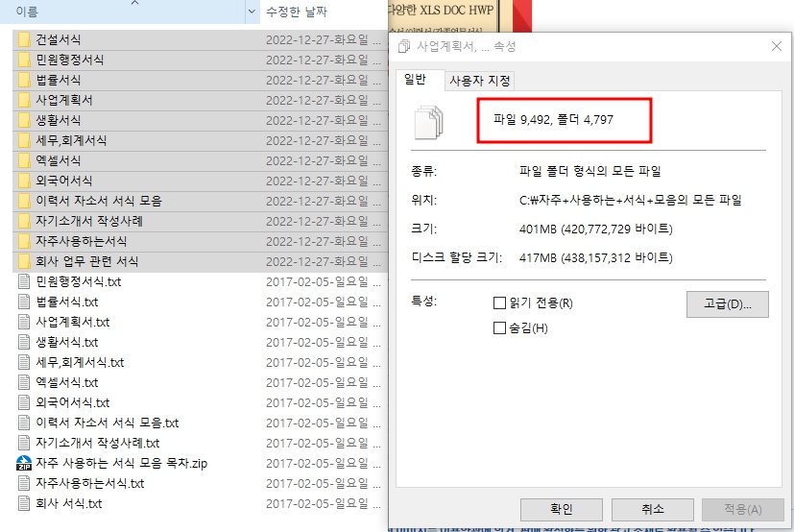
Task: Click the 세무,회계서식.txt file icon
Action: pyautogui.click(x=24, y=362)
